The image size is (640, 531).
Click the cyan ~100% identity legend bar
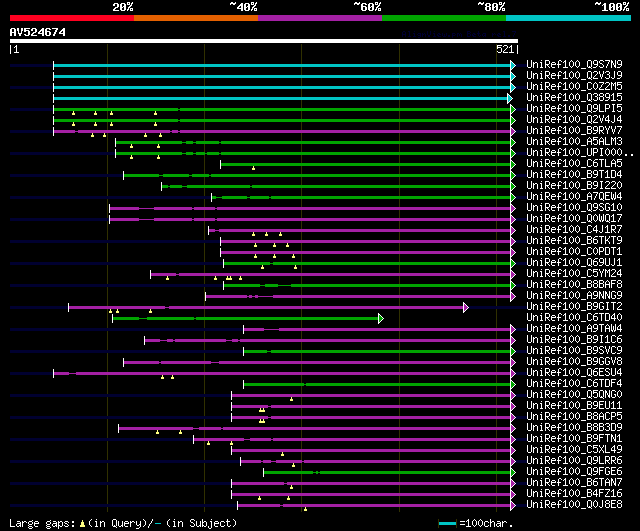point(569,18)
